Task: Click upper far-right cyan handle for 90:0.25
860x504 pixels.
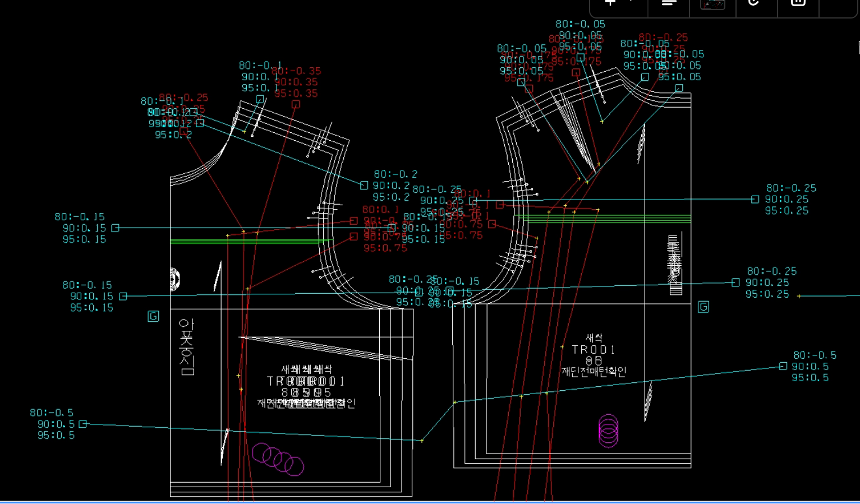Action: tap(755, 200)
